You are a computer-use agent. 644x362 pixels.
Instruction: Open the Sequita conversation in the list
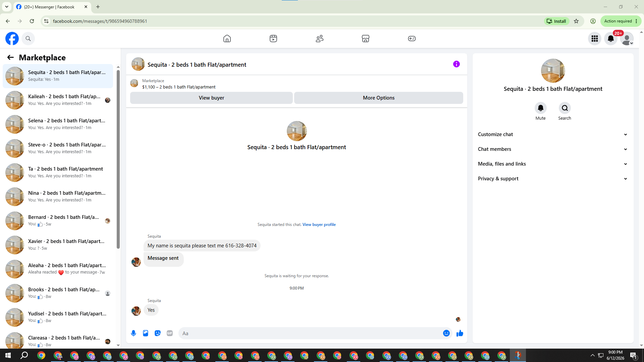tap(58, 76)
